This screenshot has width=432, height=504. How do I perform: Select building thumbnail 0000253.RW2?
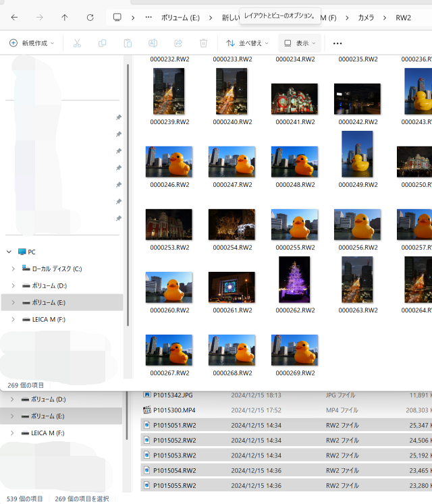point(169,225)
